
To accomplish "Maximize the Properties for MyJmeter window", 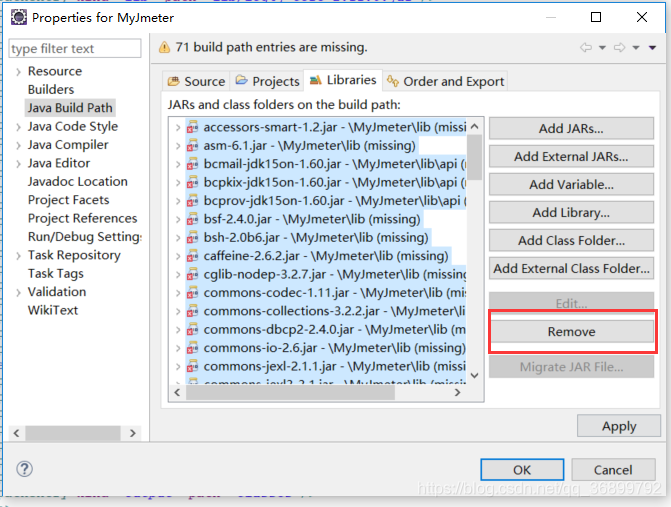I will point(596,17).
